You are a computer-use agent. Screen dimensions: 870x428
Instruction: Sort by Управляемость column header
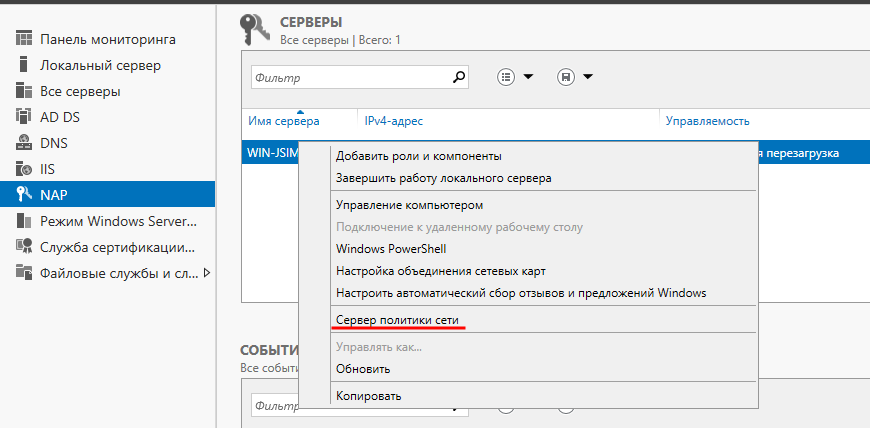tap(707, 121)
